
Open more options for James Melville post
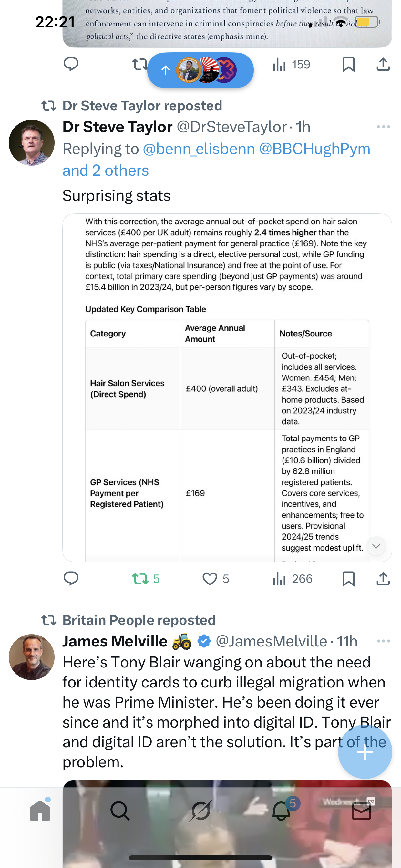click(383, 641)
